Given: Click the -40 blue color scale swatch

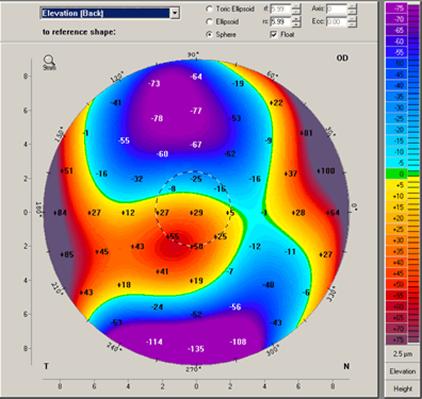Looking at the screenshot, I should 396,86.
